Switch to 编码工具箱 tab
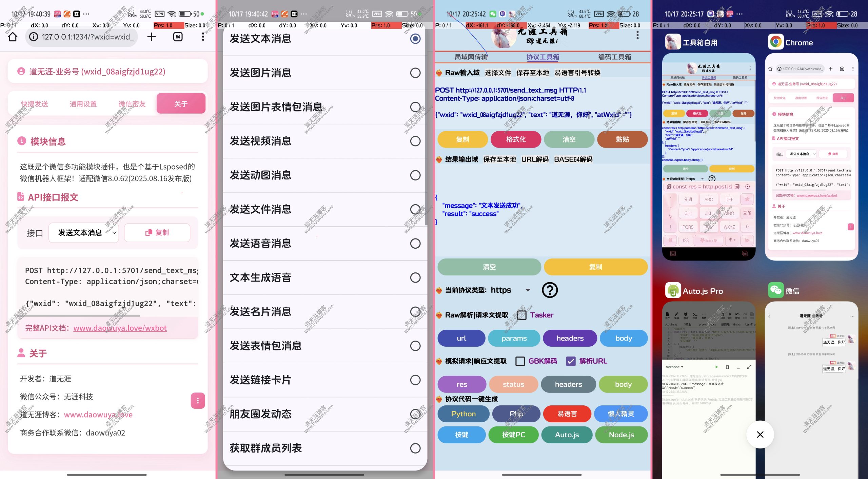 (614, 57)
